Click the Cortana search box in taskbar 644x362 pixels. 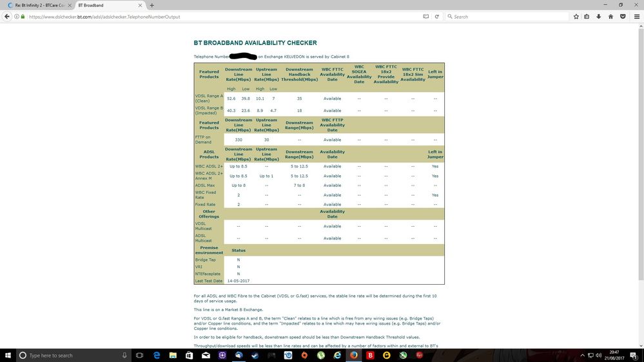[x=74, y=356]
